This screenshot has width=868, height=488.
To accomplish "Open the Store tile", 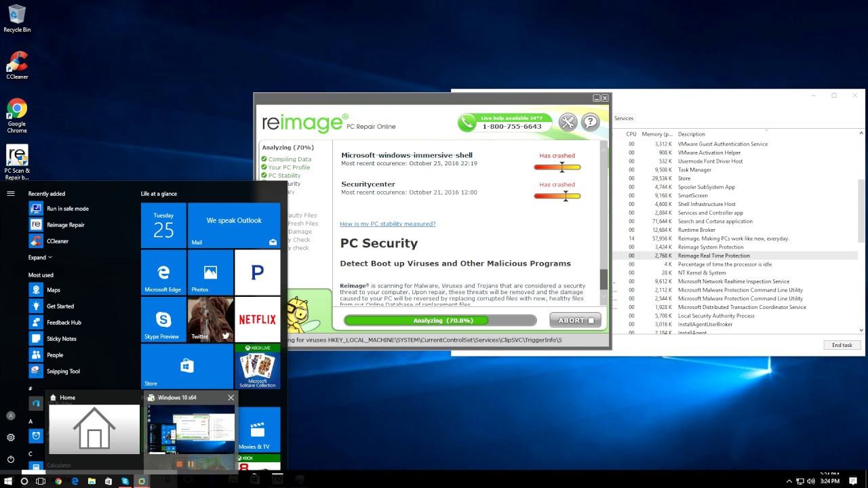I will point(187,366).
